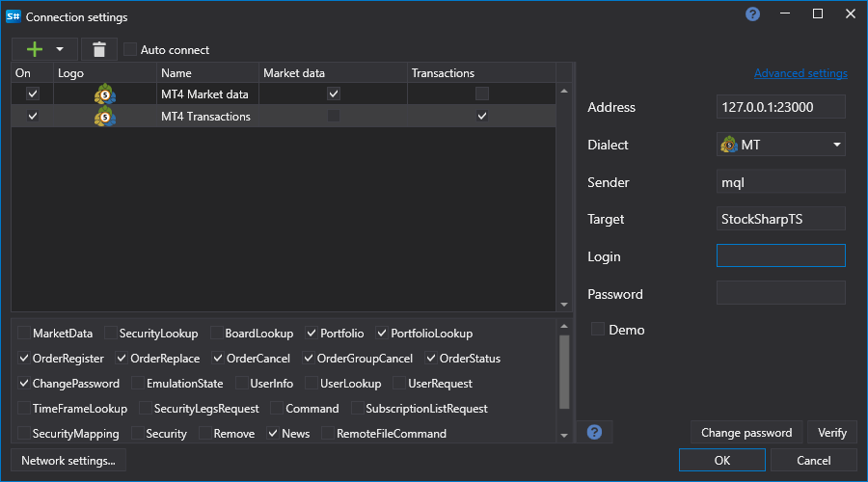
Task: Enable the Command checkbox
Action: [277, 408]
